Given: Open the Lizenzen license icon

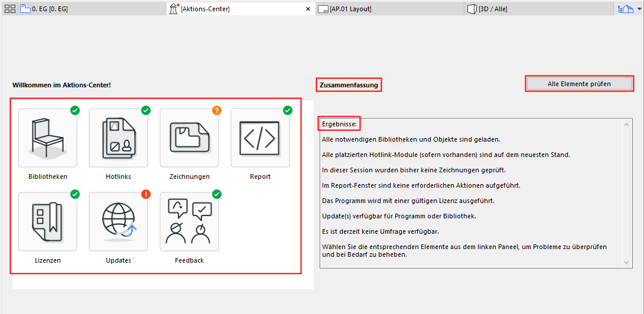Looking at the screenshot, I should point(48,222).
